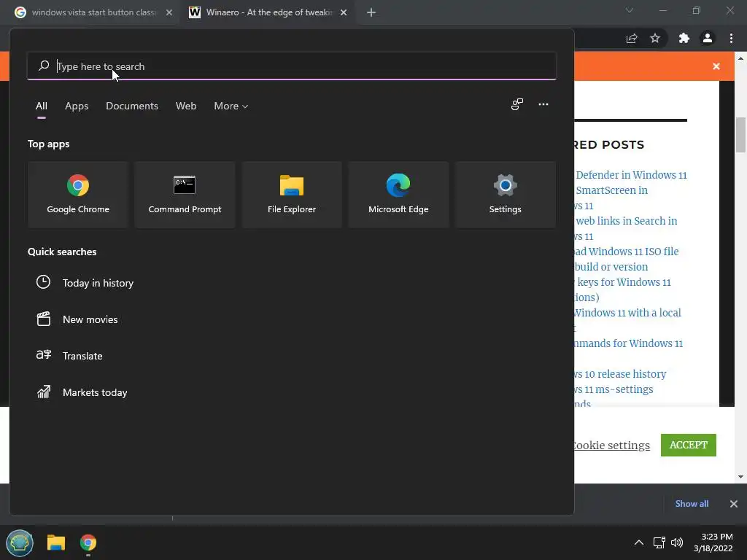This screenshot has height=560, width=747.
Task: Open the Windows 10 release history link
Action: (620, 374)
